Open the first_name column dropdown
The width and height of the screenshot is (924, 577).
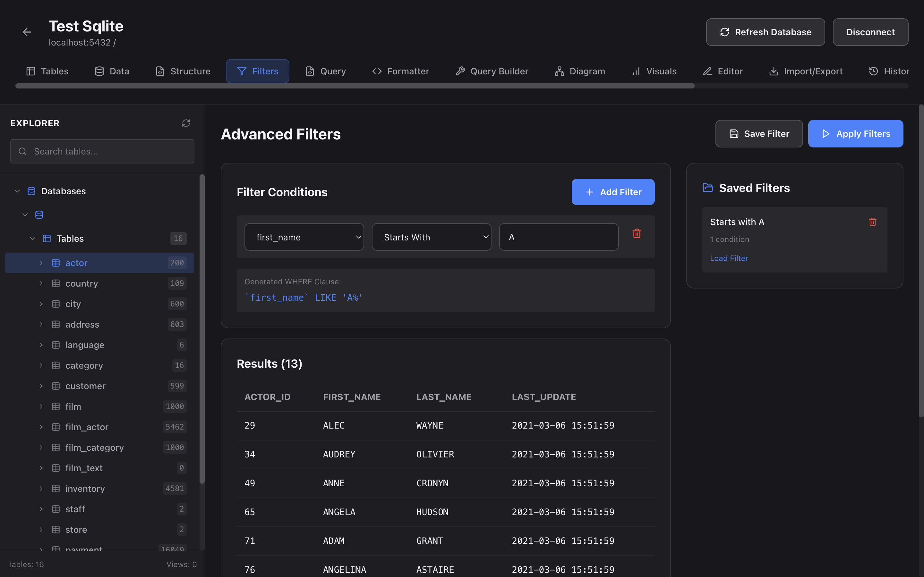coord(304,237)
